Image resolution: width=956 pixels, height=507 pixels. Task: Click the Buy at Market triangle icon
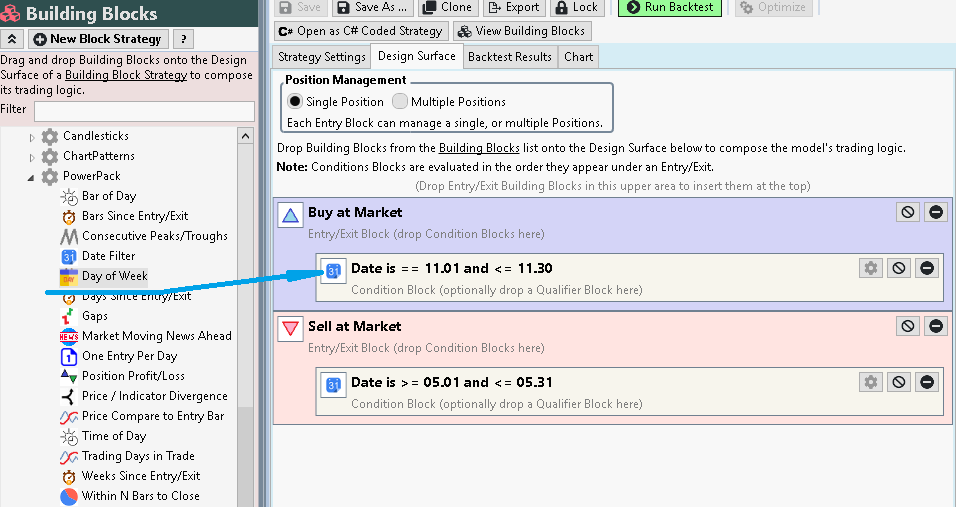pyautogui.click(x=289, y=215)
